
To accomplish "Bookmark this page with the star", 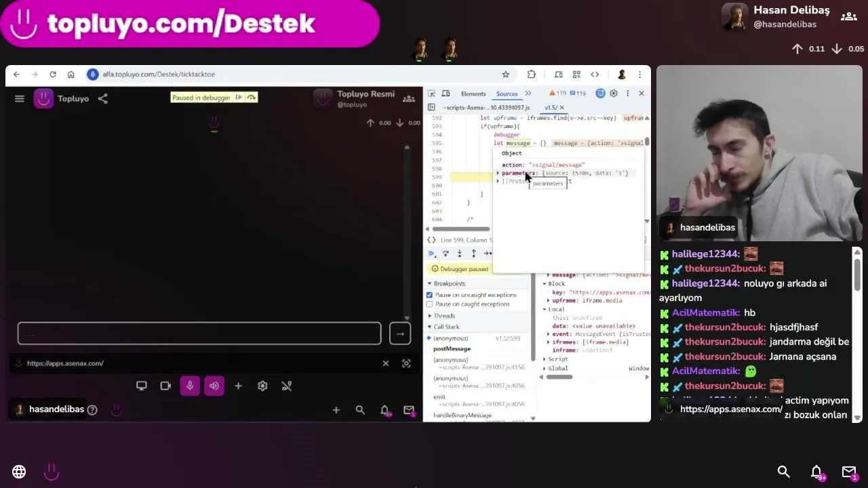I will [x=505, y=75].
